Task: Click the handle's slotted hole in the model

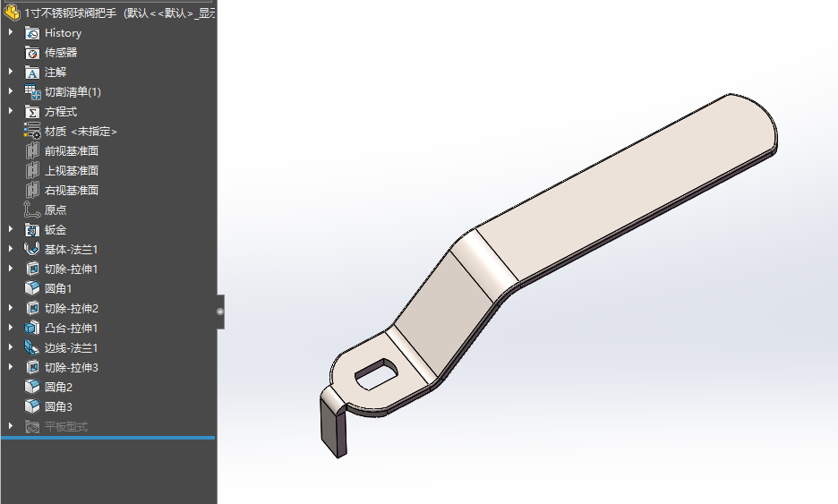Action: click(377, 373)
